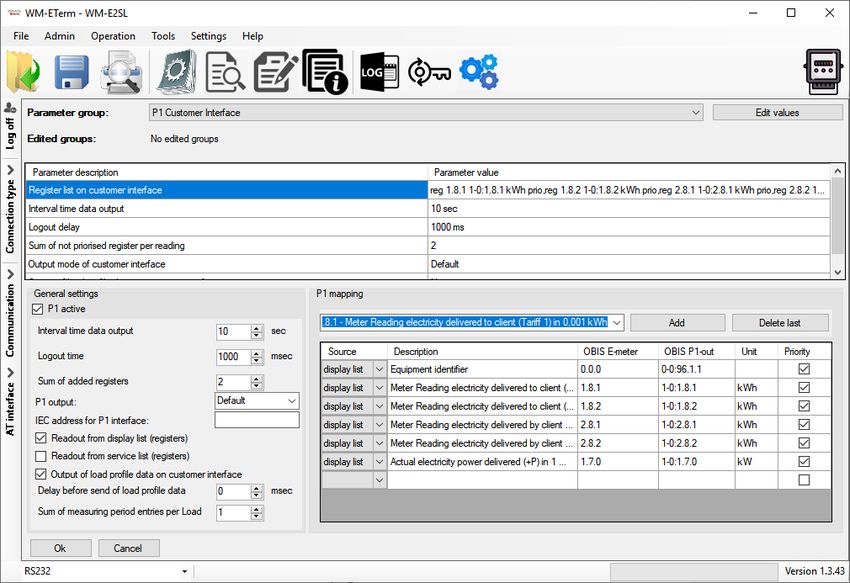
Task: Toggle the P1 active checkbox
Action: click(37, 309)
